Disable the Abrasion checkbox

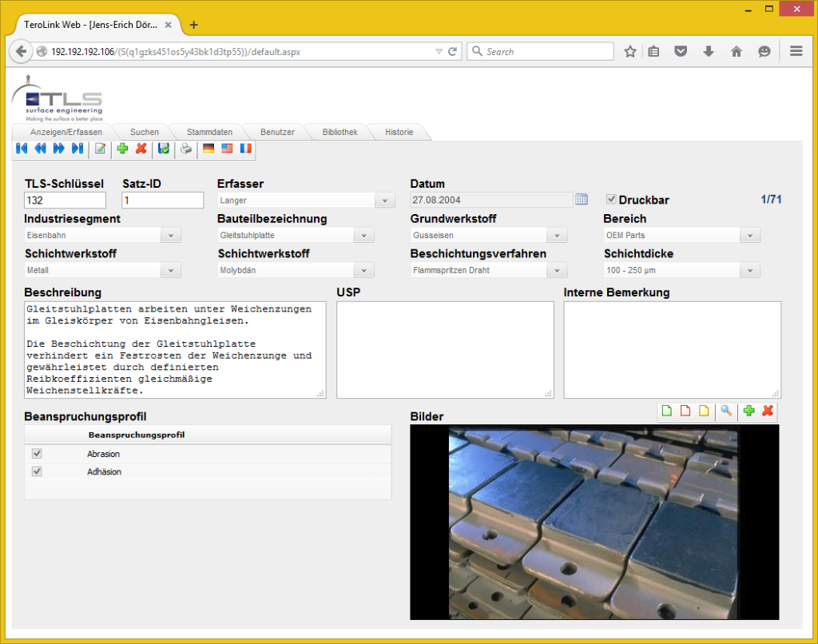click(36, 453)
